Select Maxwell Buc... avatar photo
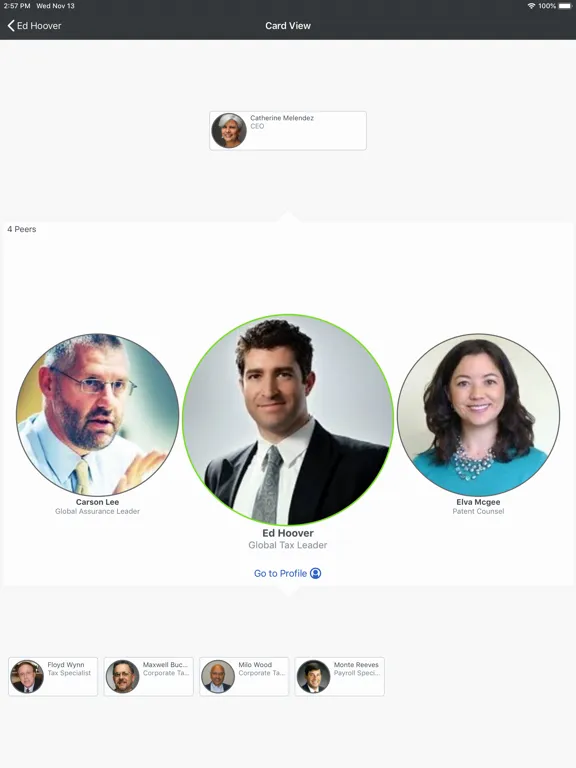The image size is (576, 768). click(x=122, y=676)
